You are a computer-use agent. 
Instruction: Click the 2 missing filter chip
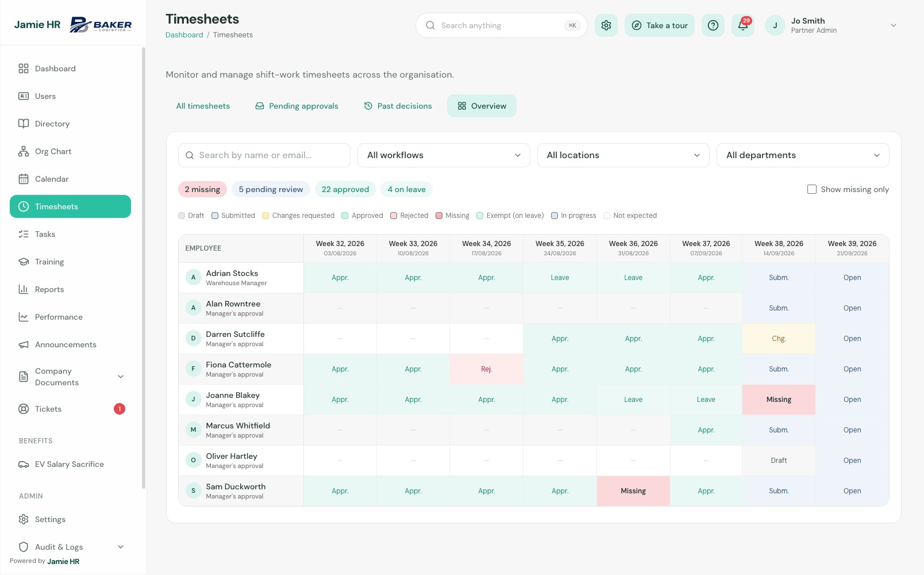coord(202,189)
